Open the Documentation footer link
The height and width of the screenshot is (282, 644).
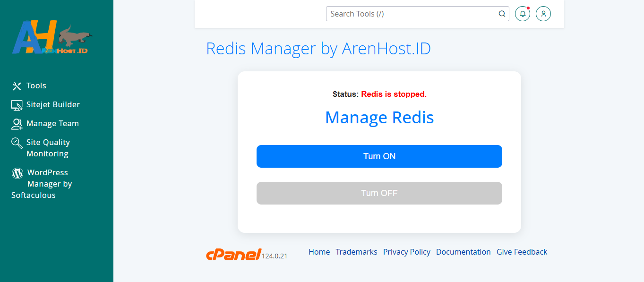point(463,252)
